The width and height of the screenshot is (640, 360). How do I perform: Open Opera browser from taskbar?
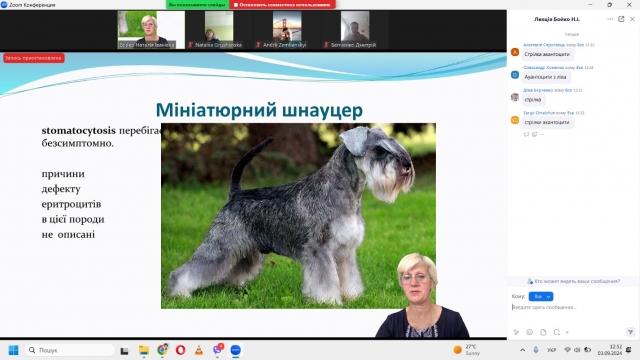click(180, 350)
